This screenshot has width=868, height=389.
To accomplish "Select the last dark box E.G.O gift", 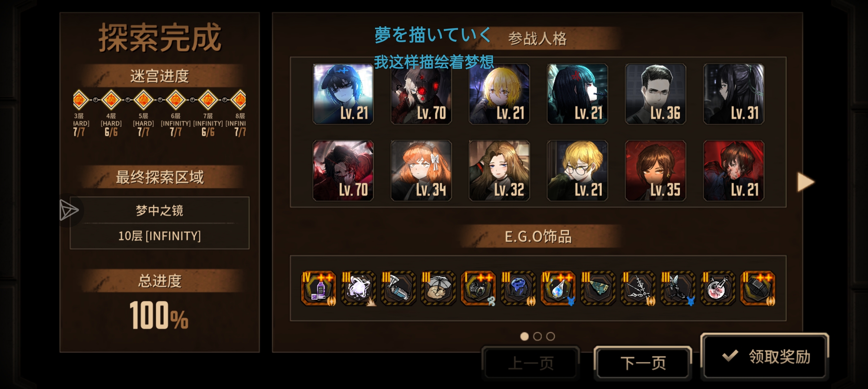I will click(x=758, y=288).
